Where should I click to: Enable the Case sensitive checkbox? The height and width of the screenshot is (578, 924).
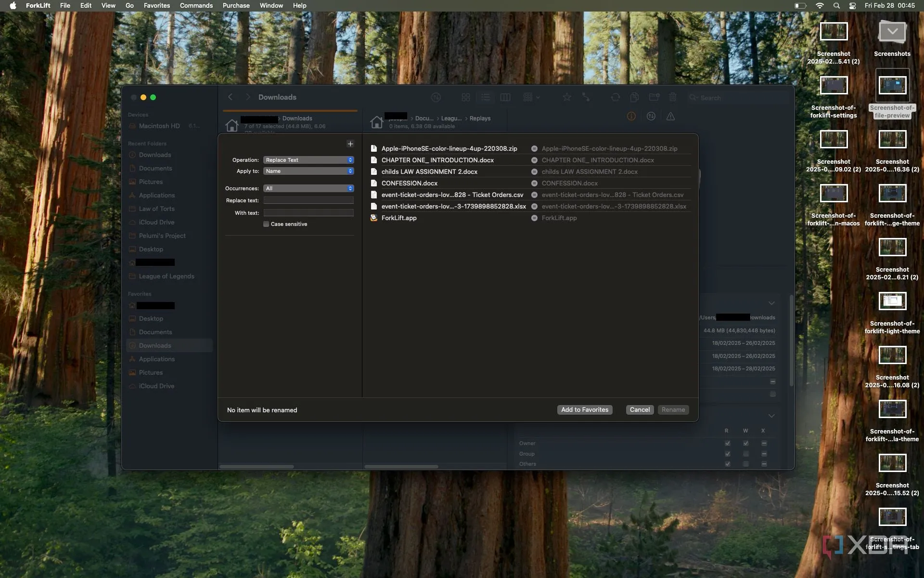tap(266, 224)
